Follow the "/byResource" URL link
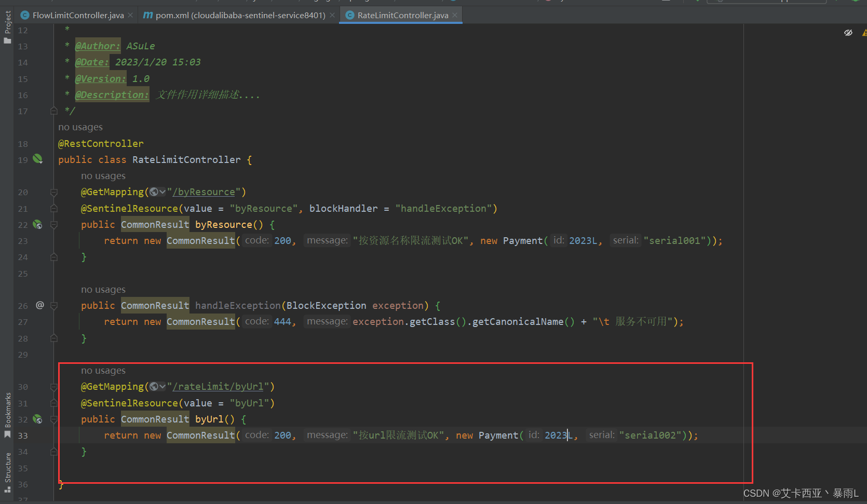This screenshot has height=504, width=867. 204,192
